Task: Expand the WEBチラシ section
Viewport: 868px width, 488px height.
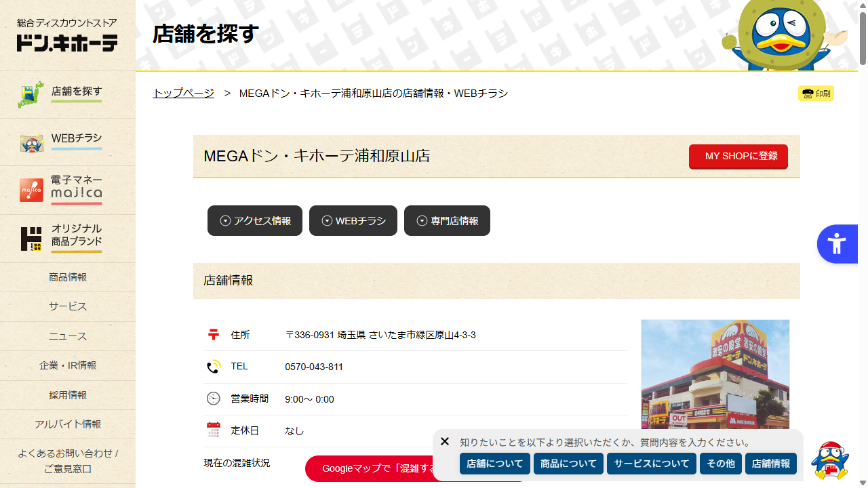Action: coord(353,220)
